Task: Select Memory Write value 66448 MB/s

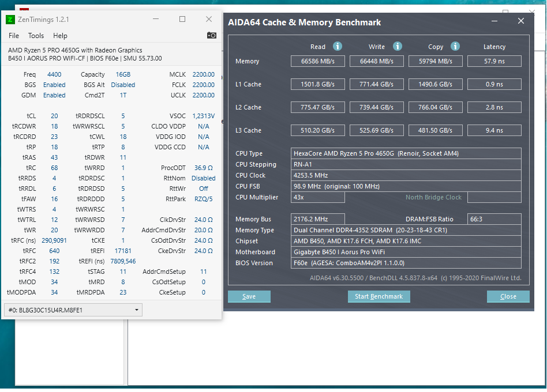Action: click(377, 61)
